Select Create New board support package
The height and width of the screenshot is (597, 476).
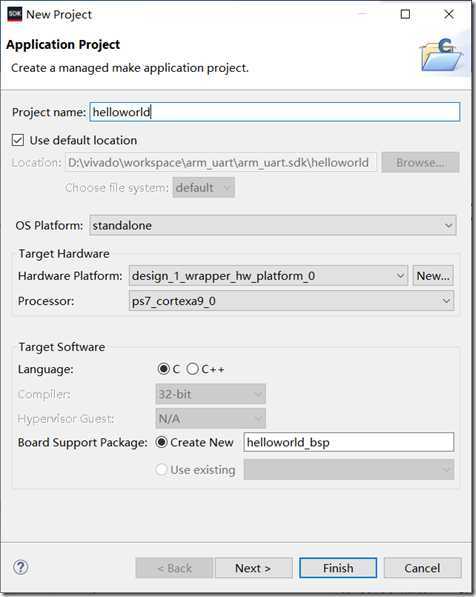162,442
